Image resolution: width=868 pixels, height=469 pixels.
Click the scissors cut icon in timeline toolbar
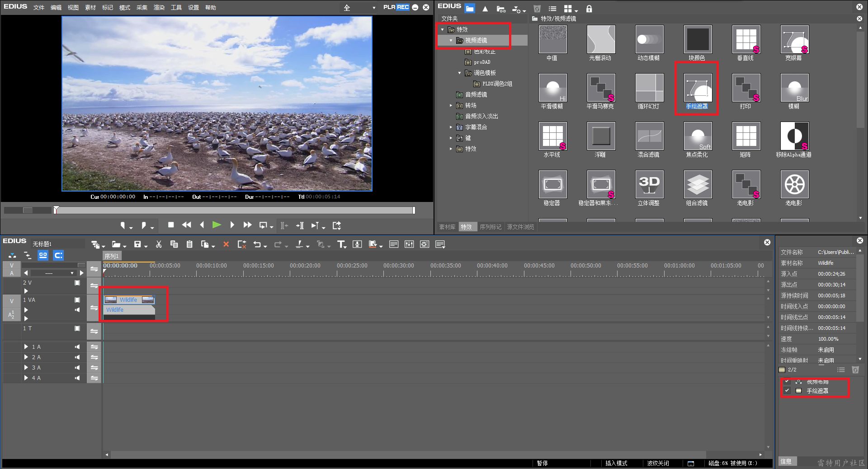point(159,244)
